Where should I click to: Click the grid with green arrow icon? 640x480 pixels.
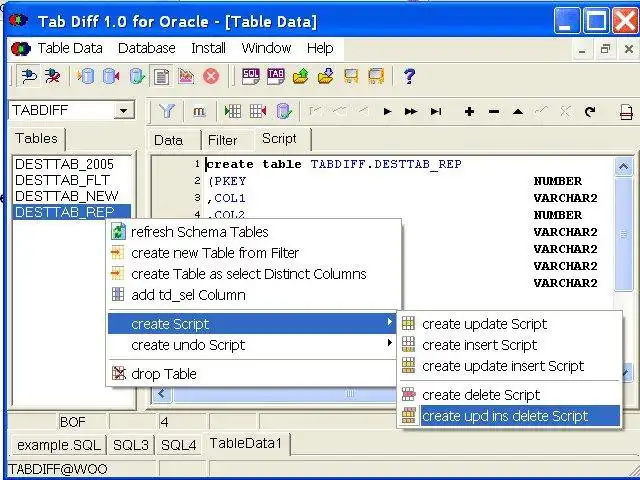[x=233, y=111]
